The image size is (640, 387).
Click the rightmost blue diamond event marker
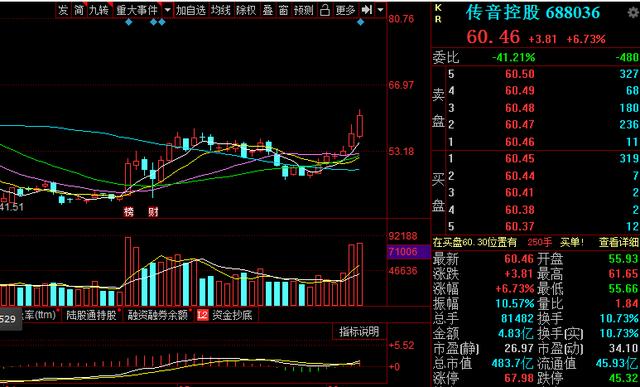pos(360,22)
